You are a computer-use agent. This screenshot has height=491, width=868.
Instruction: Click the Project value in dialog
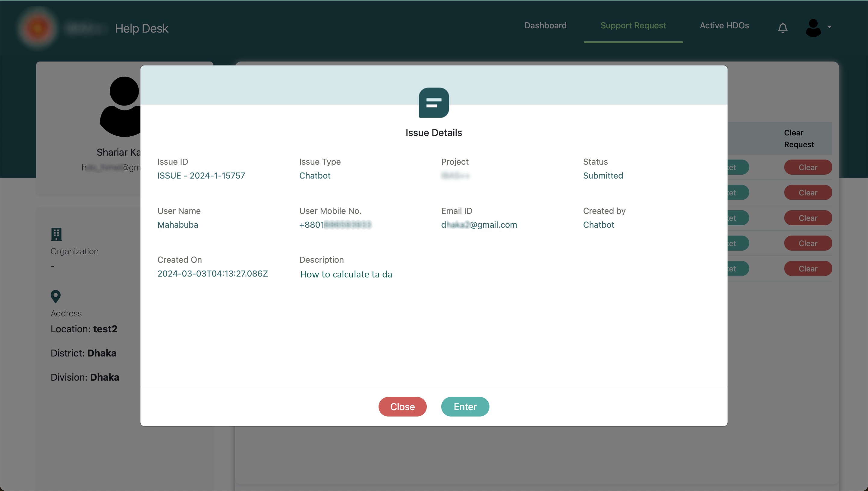point(455,176)
